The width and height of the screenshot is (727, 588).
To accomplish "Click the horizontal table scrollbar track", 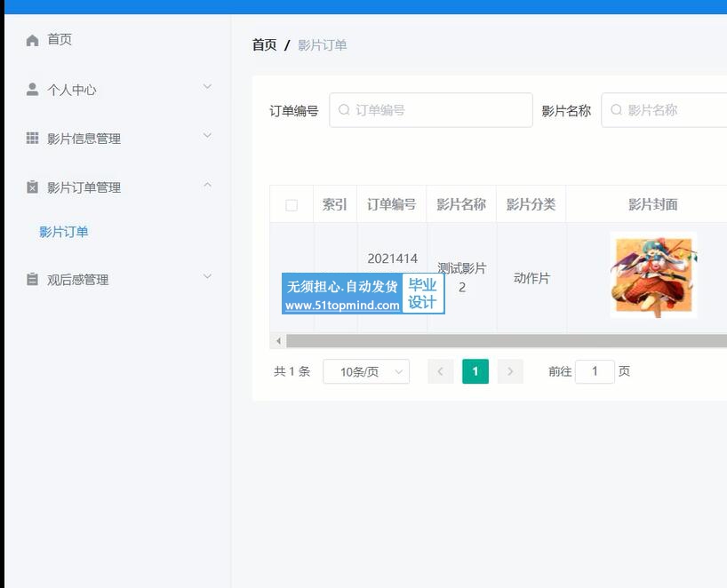I will coord(507,341).
